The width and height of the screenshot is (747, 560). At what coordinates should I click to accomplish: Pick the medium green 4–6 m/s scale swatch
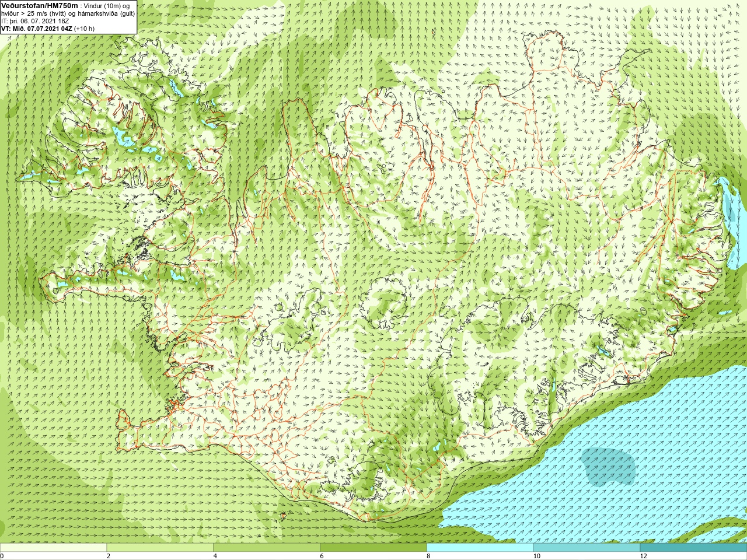[267, 548]
